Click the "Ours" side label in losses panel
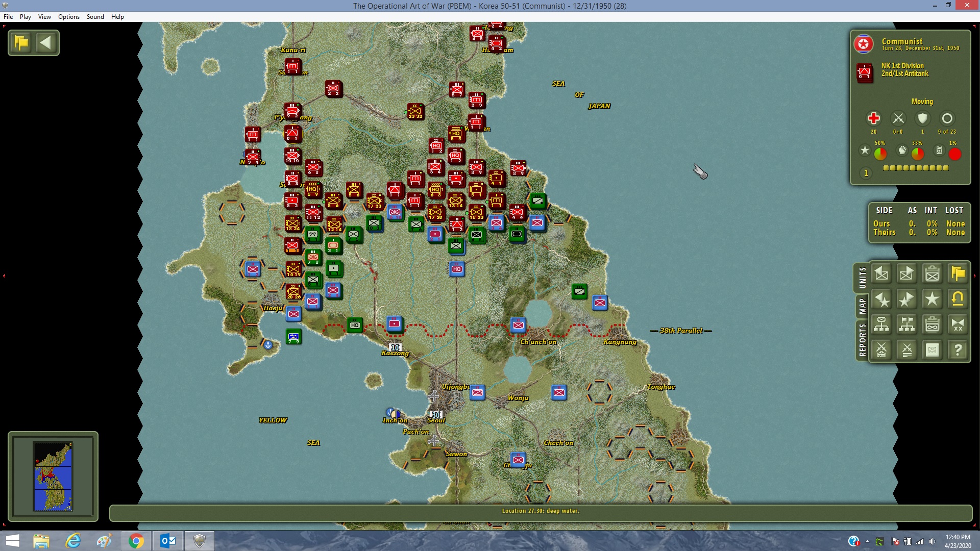 coord(881,224)
